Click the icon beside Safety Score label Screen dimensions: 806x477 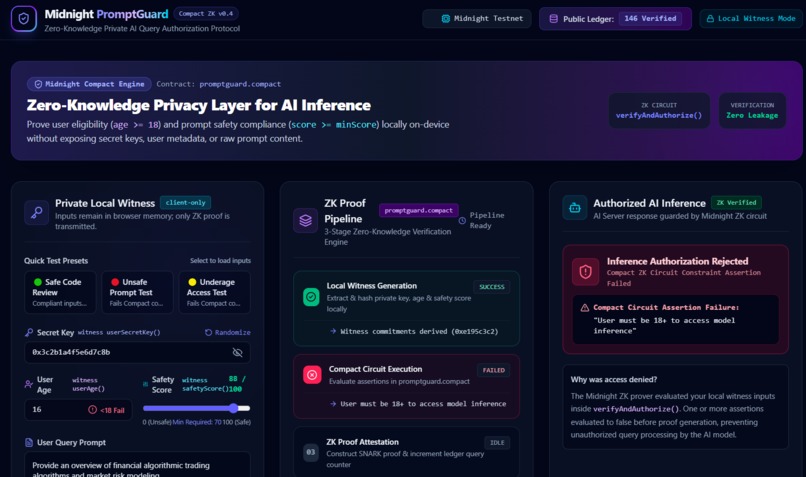pos(145,384)
